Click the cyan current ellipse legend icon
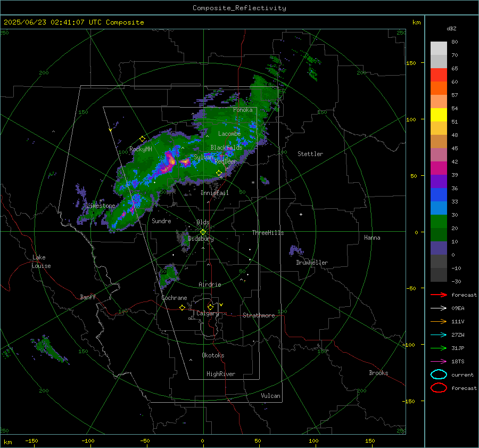Screen dimensions: 479x448 (439, 374)
